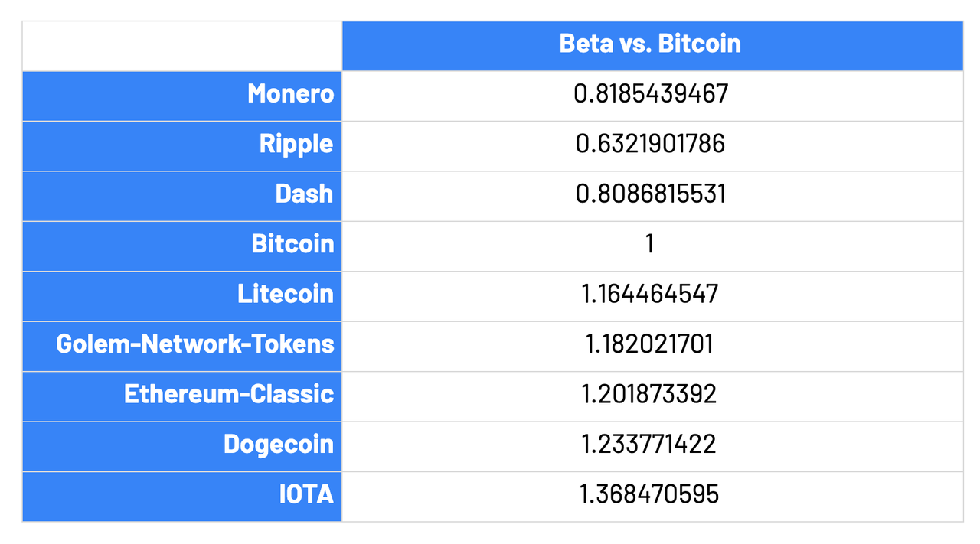Select the Dash value 0.8086815531
The width and height of the screenshot is (980, 544).
click(x=652, y=194)
